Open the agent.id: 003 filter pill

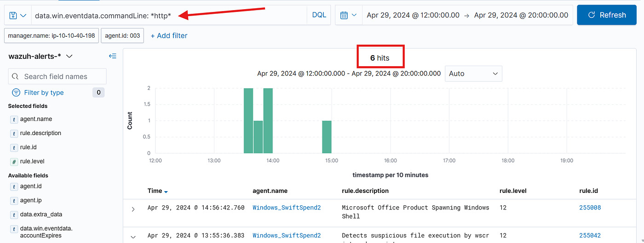coord(122,35)
